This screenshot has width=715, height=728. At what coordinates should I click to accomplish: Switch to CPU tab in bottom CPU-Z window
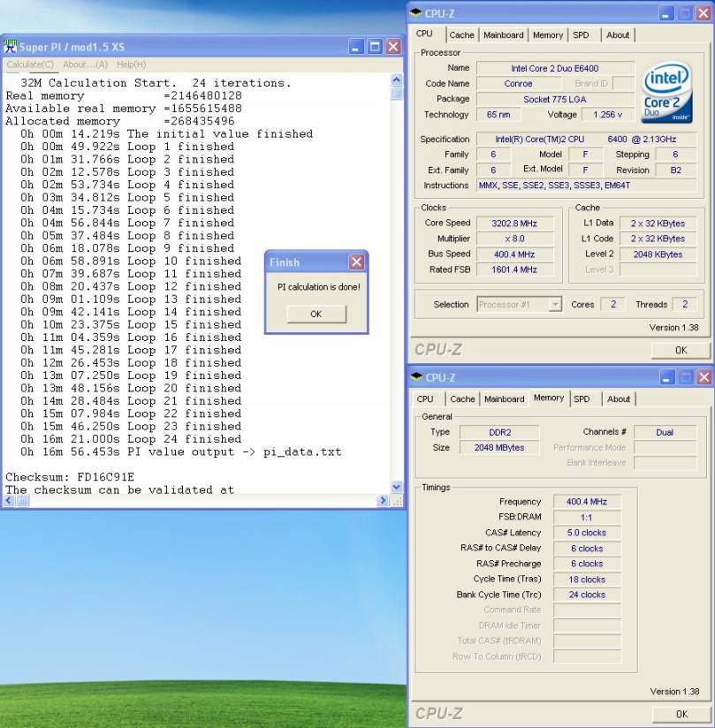pos(424,399)
